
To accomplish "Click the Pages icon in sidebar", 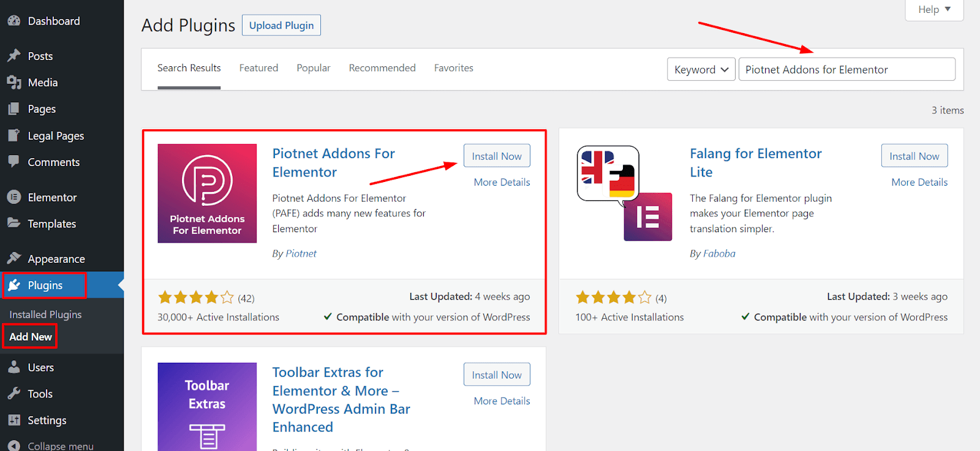I will (13, 109).
